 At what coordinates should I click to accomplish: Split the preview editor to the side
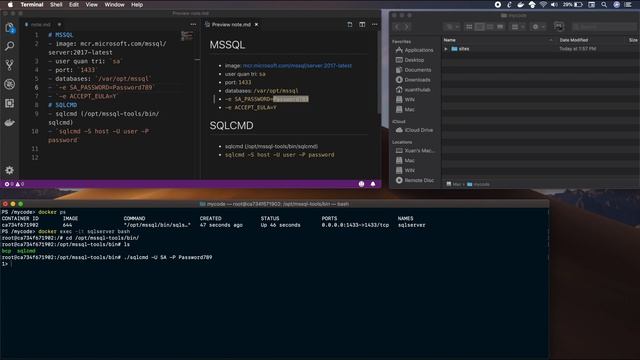pos(362,24)
